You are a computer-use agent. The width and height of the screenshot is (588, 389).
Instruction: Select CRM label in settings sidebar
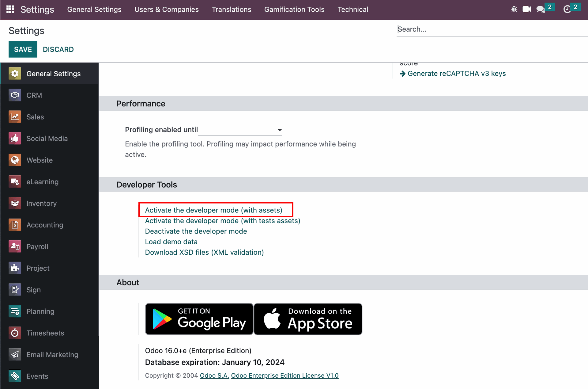point(34,95)
